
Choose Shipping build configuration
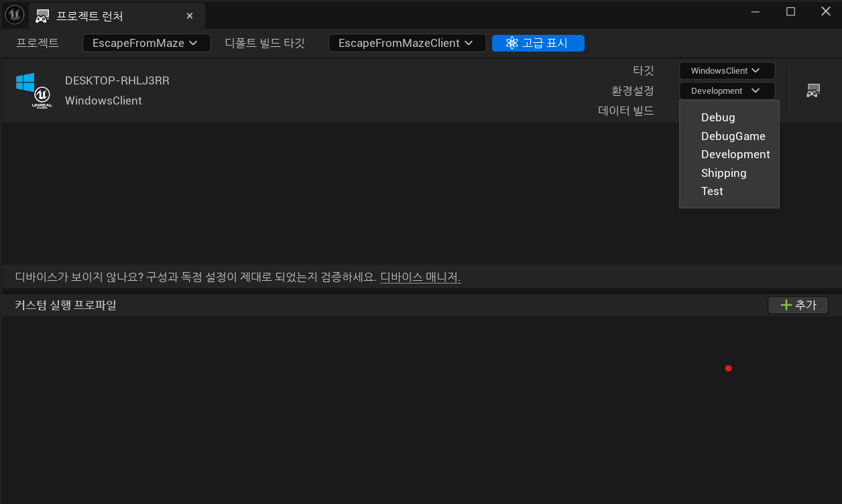[729, 173]
